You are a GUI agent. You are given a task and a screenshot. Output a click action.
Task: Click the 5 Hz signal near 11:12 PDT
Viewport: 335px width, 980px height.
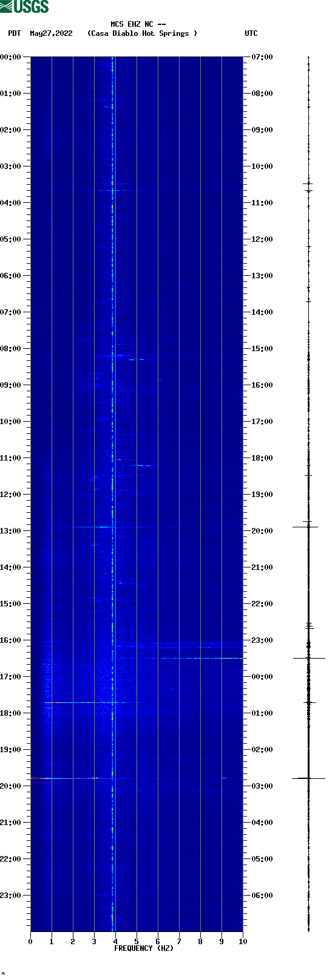tap(141, 465)
